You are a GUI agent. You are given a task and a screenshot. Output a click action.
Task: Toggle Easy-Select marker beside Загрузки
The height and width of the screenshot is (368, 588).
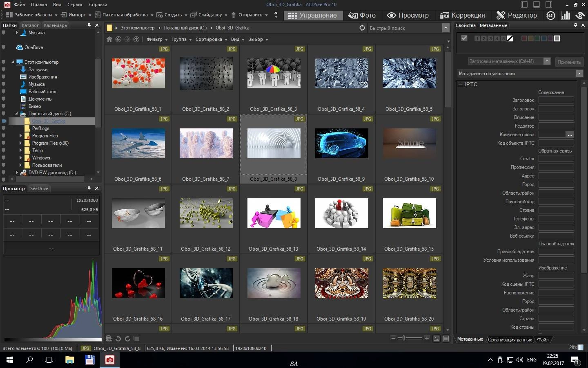pos(4,70)
